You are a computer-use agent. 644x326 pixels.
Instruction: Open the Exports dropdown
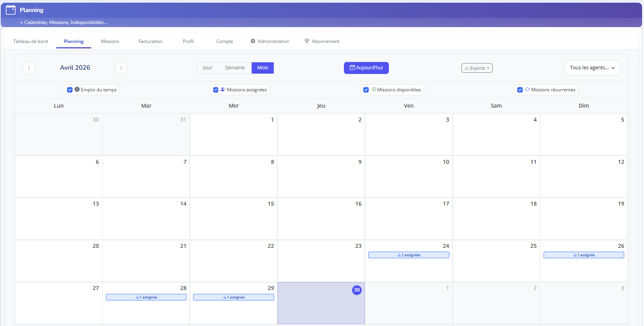pyautogui.click(x=477, y=68)
